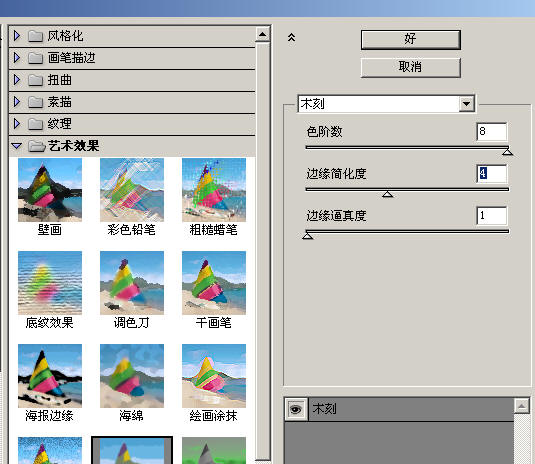The width and height of the screenshot is (535, 464).
Task: Click the open 艺术效果 folder icon
Action: [x=37, y=146]
